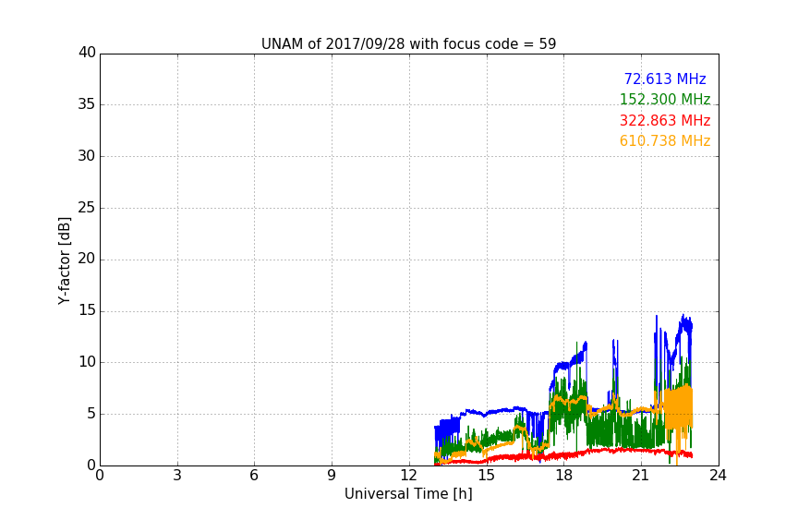The width and height of the screenshot is (798, 532).
Task: Select the blue 72.613 MHz legend label
Action: pyautogui.click(x=665, y=79)
